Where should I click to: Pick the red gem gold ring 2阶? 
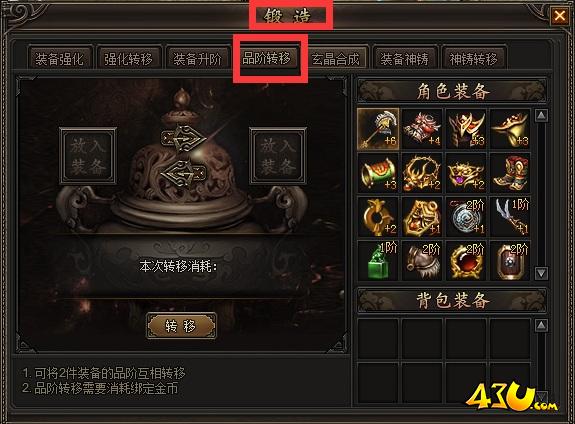(x=466, y=261)
